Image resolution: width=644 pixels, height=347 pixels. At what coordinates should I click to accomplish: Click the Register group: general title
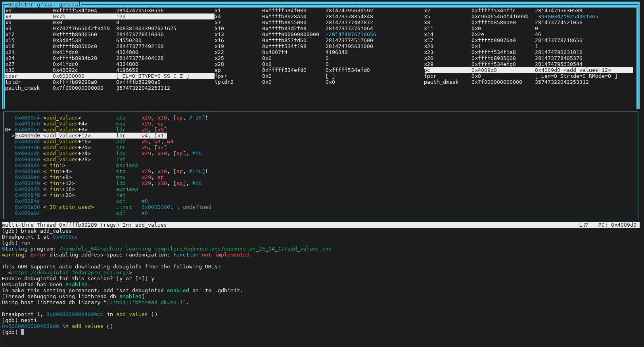click(45, 5)
